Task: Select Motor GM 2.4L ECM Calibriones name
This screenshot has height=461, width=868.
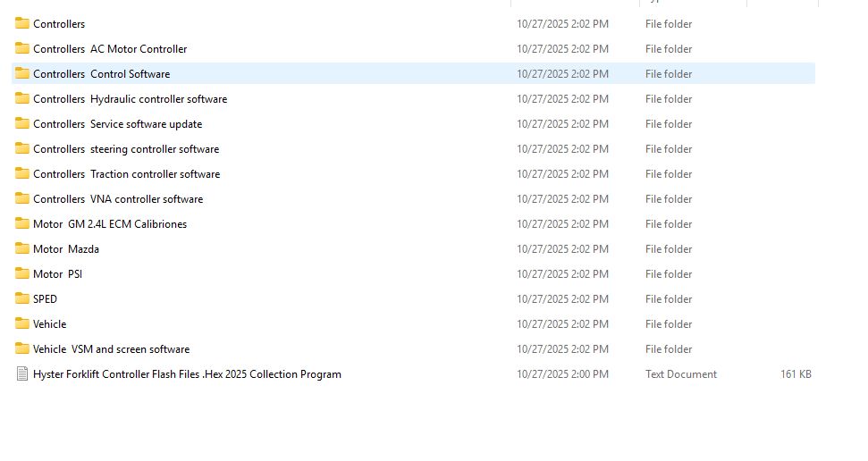Action: tap(110, 224)
